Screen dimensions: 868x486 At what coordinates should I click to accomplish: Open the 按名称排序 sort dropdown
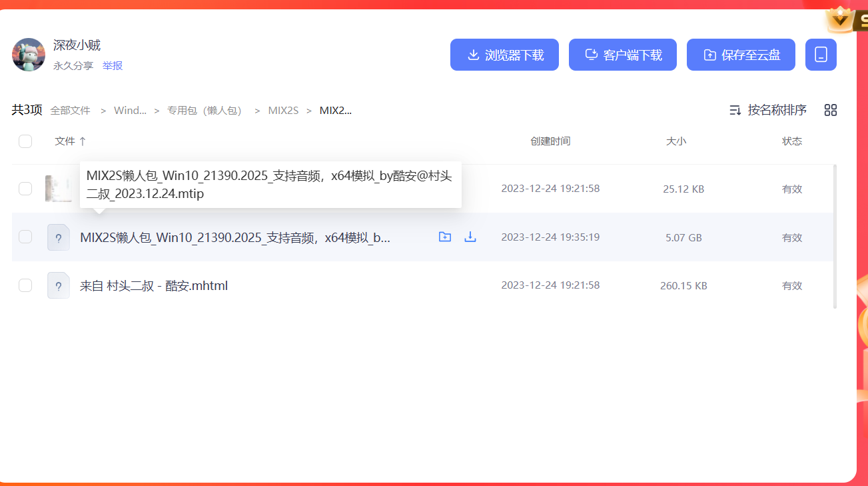coord(768,110)
